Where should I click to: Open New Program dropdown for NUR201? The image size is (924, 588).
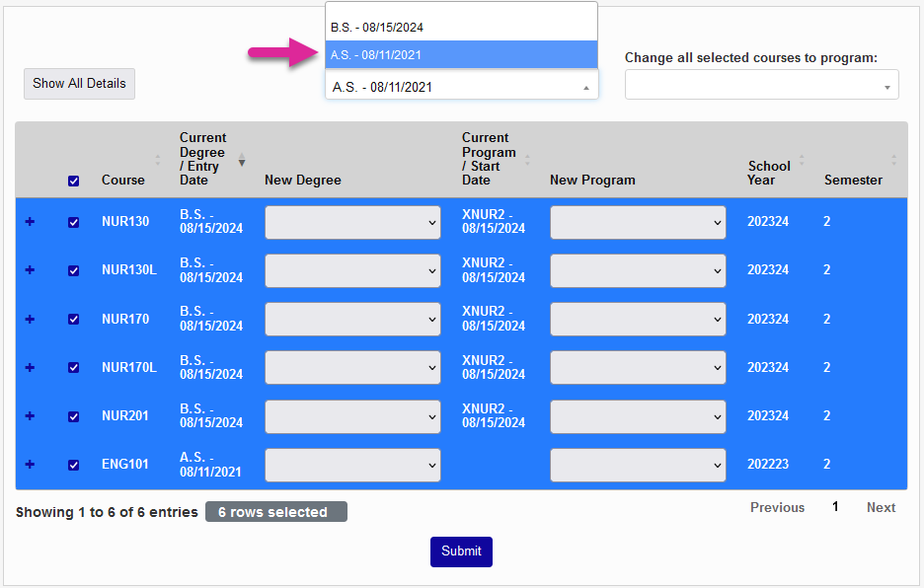pos(638,416)
